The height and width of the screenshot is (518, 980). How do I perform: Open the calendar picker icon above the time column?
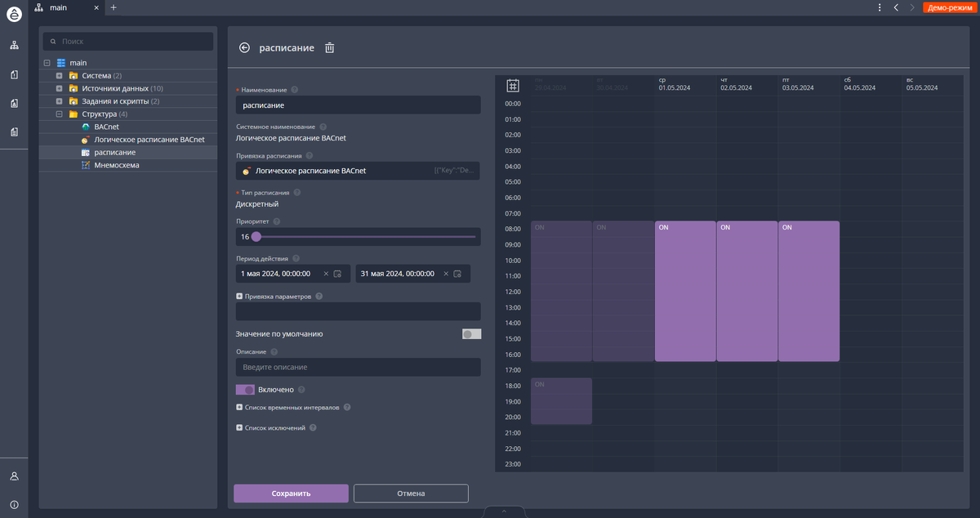pyautogui.click(x=513, y=85)
